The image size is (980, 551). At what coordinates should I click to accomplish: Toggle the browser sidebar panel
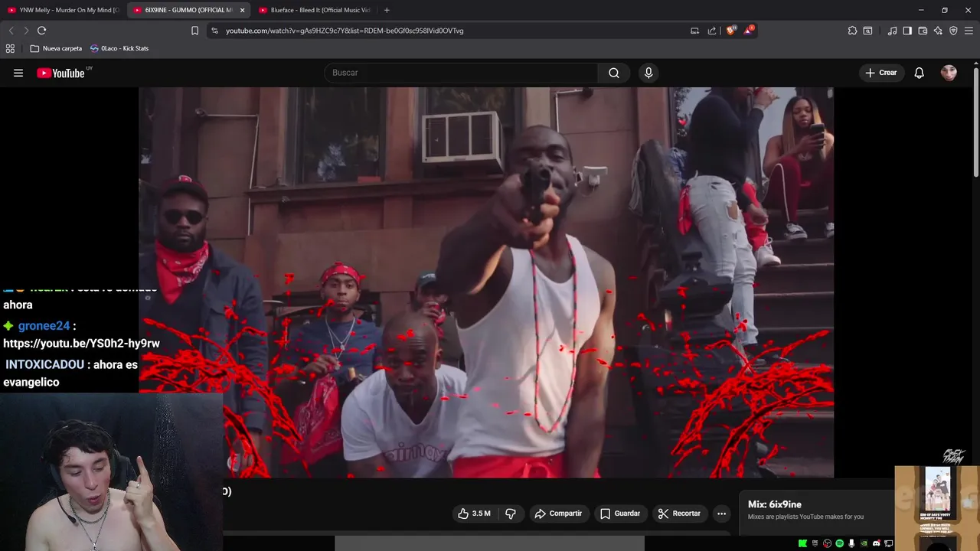907,31
